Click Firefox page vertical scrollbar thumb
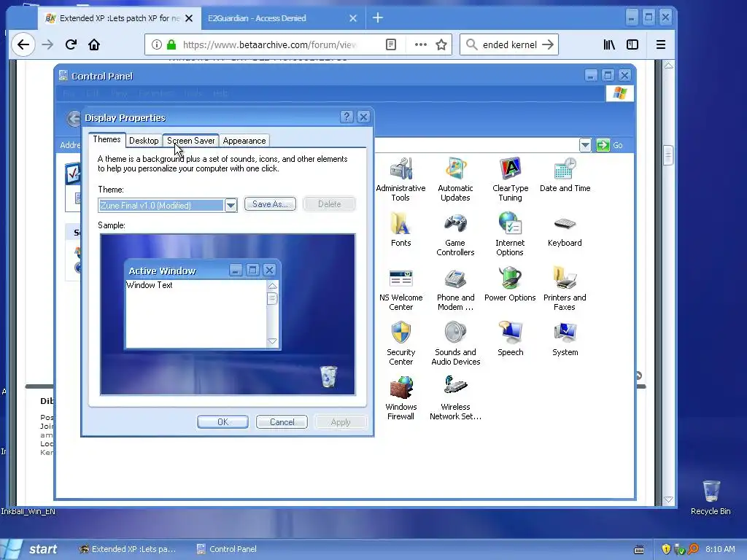Screen dimensions: 747x560 668,155
